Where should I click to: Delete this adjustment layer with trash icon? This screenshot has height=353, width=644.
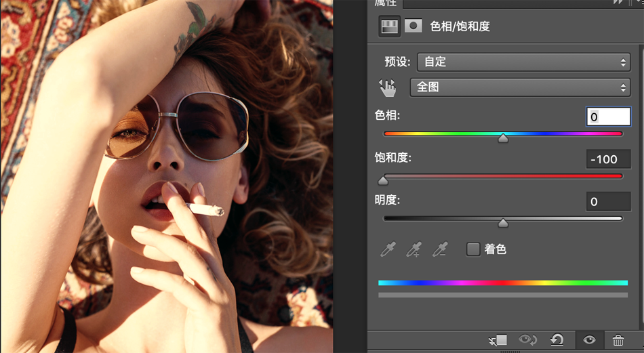click(618, 340)
